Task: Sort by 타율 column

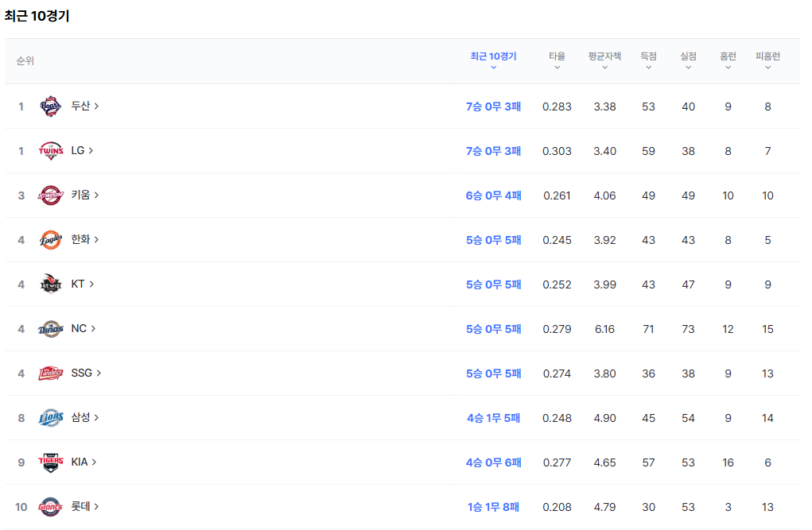Action: click(557, 60)
